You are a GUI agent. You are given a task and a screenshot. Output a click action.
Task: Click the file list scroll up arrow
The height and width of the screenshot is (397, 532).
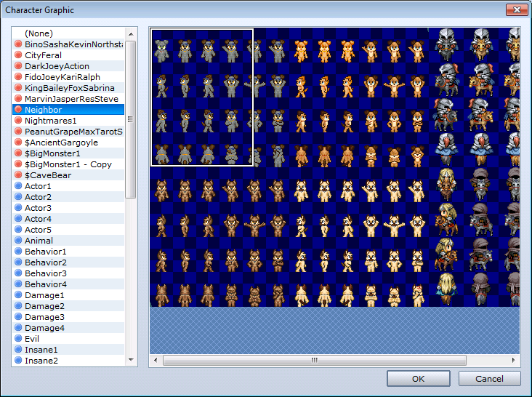(131, 34)
